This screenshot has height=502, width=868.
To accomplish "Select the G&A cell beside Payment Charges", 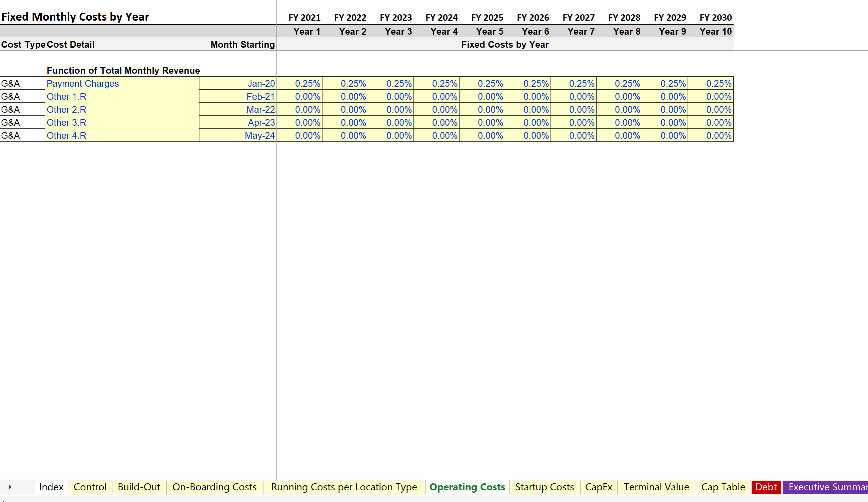I will pyautogui.click(x=23, y=83).
